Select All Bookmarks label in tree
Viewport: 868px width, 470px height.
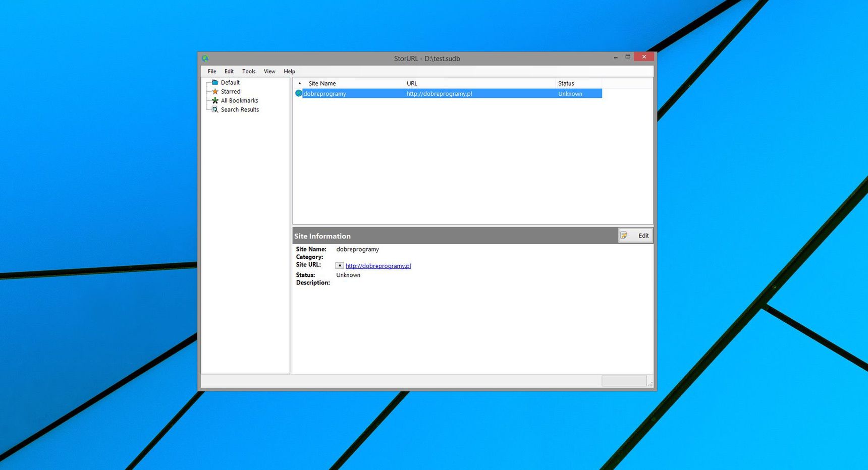coord(239,100)
